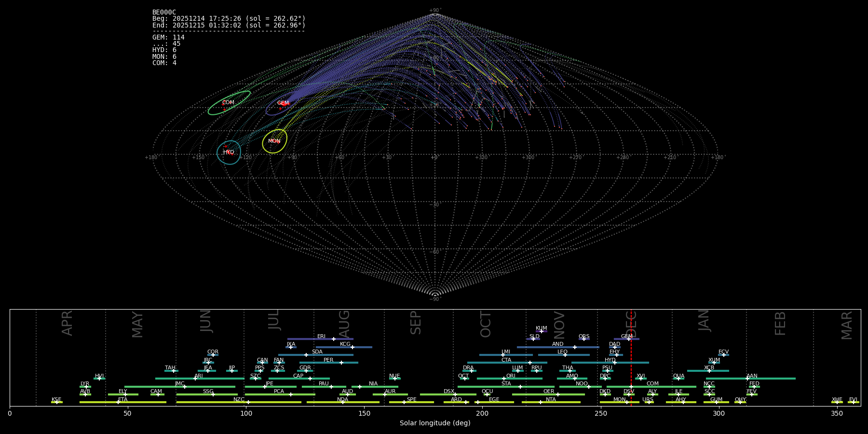868x434 pixels.
Task: Click the +0° center longitude label
Action: 435,158
